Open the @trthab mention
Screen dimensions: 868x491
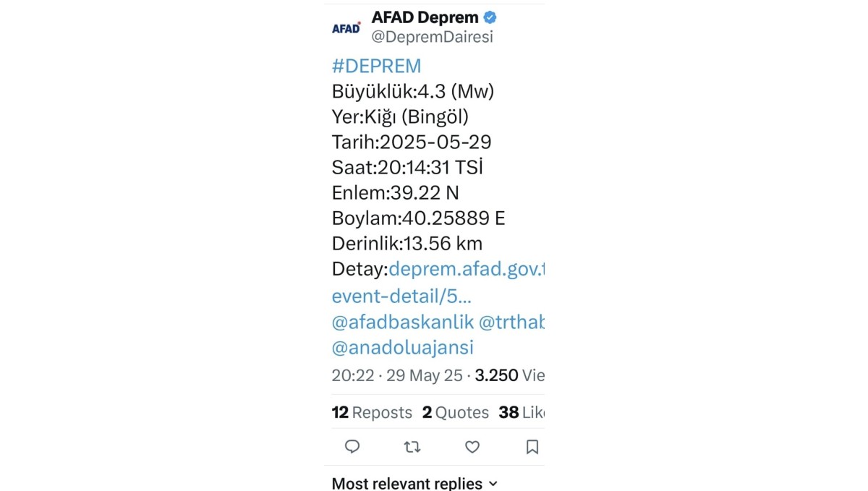click(511, 323)
